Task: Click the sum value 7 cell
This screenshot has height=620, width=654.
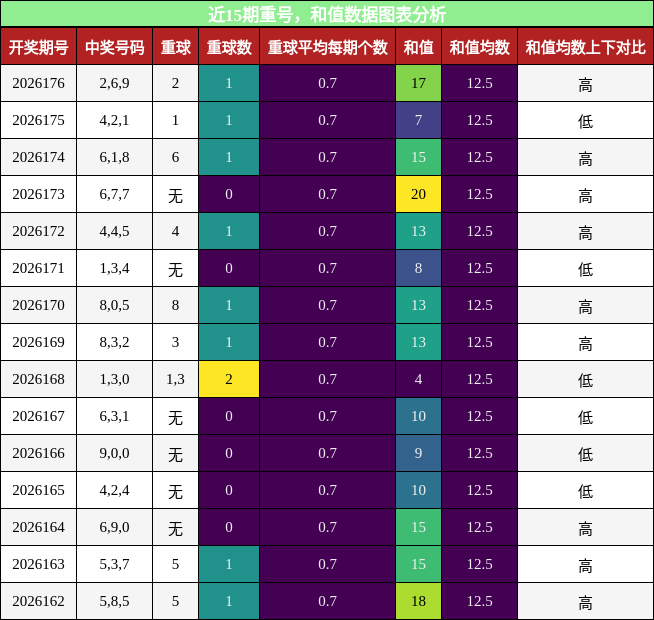Action: click(x=418, y=120)
